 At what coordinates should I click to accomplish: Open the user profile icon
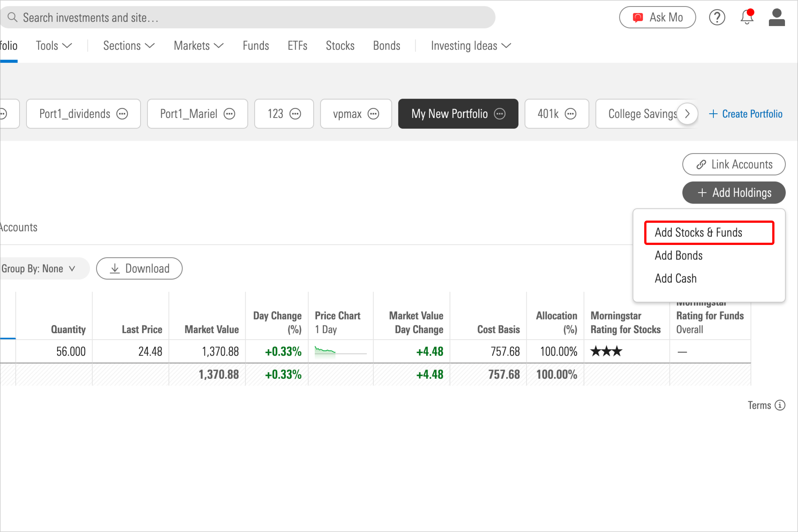(x=777, y=17)
